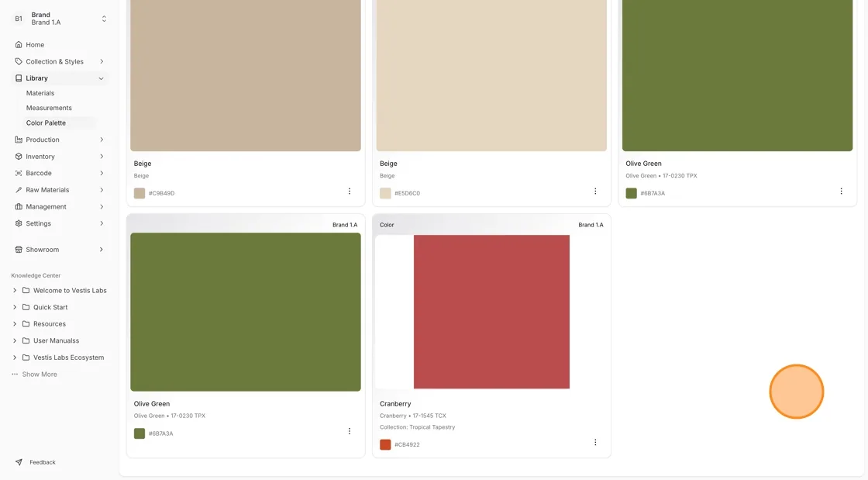Screen dimensions: 868x480
Task: Click the Quick Start folder icon
Action: point(26,307)
